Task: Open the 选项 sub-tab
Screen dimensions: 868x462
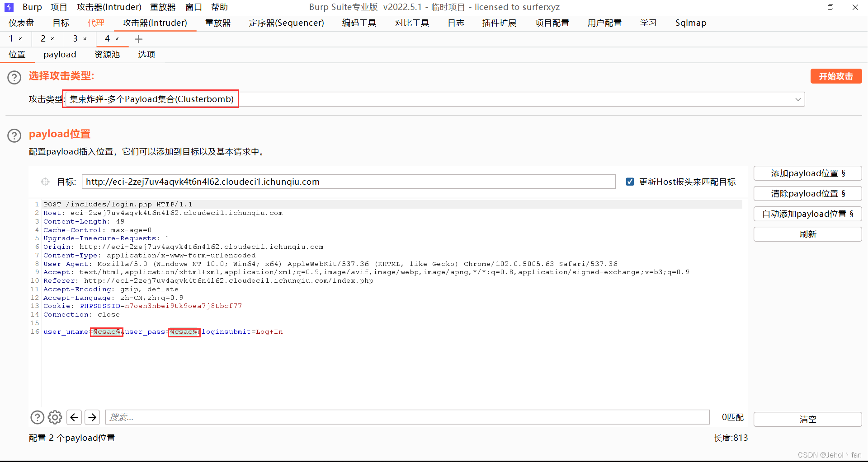Action: 146,55
